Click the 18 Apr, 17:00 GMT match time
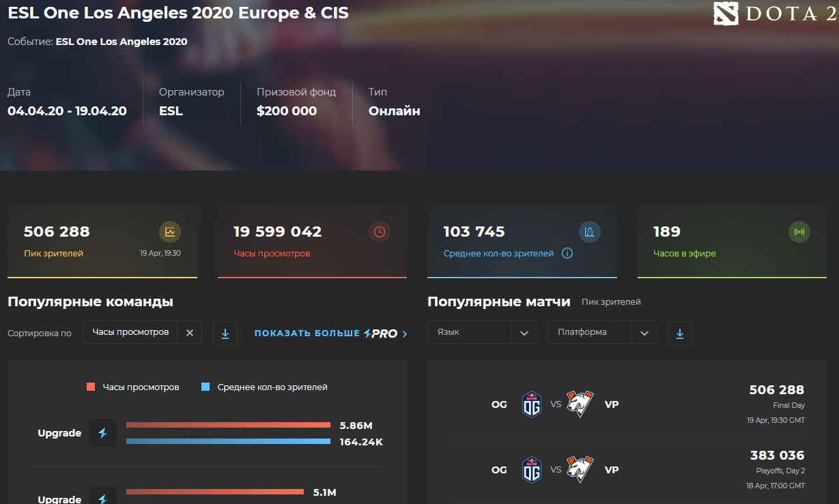 [x=776, y=486]
